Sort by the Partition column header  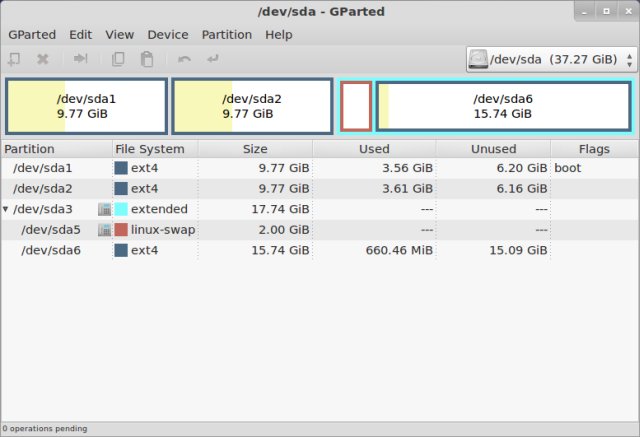56,149
